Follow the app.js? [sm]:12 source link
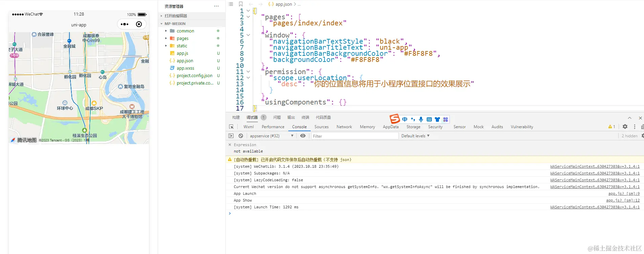Viewport: 644px width, 254px height. 623,200
